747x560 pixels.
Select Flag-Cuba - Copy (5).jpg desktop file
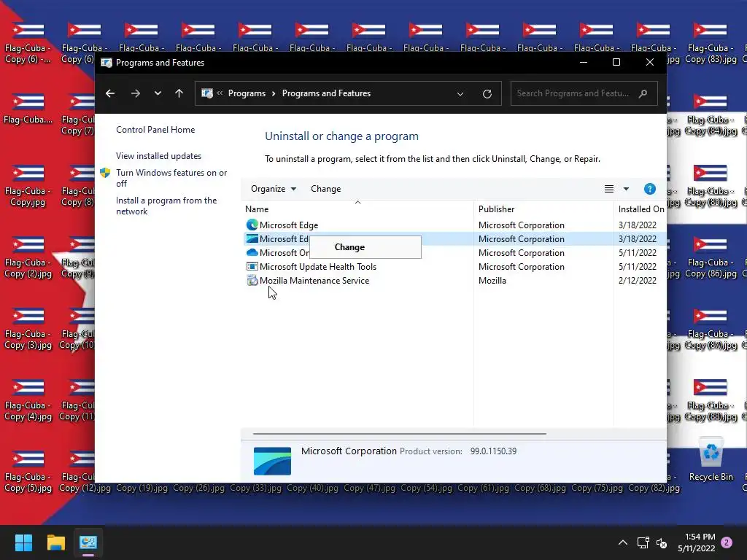pos(28,472)
